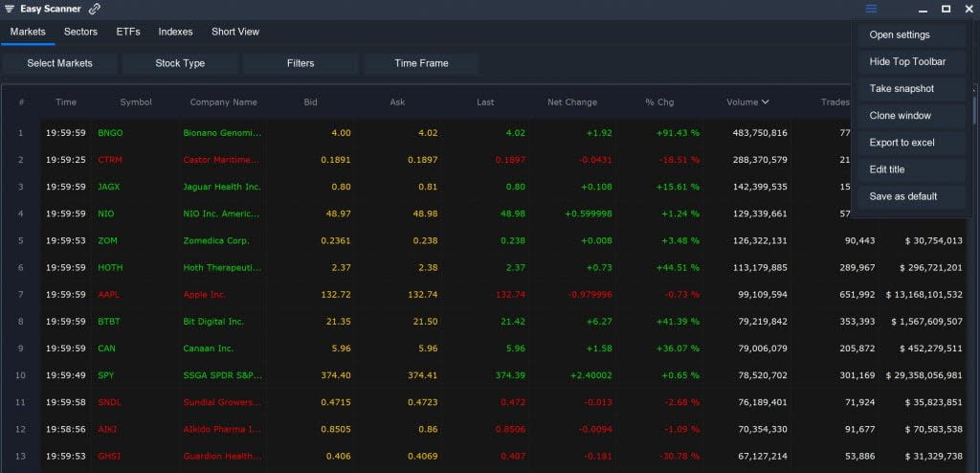This screenshot has width=980, height=473.
Task: Select the ZOM symbol
Action: pos(107,240)
